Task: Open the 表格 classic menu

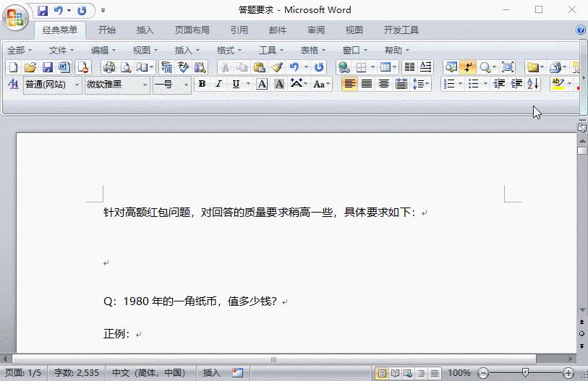Action: pos(312,51)
